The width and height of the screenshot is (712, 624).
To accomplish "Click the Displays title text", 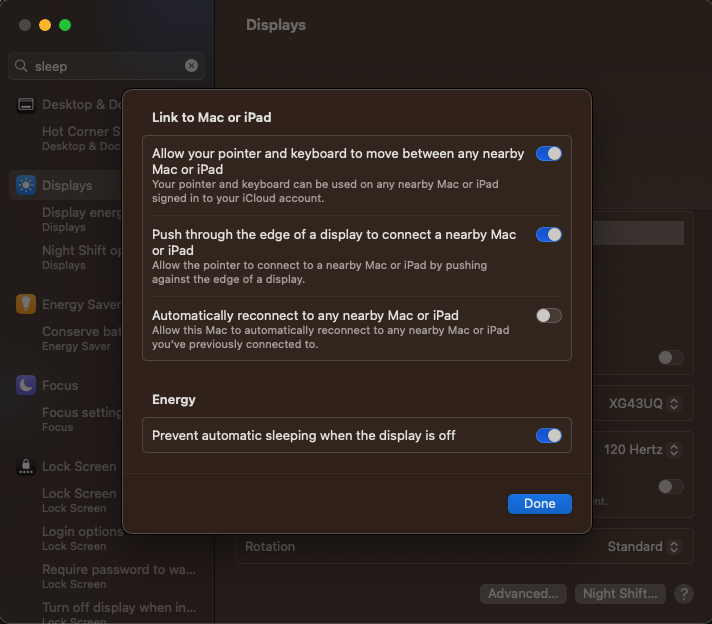I will [276, 25].
